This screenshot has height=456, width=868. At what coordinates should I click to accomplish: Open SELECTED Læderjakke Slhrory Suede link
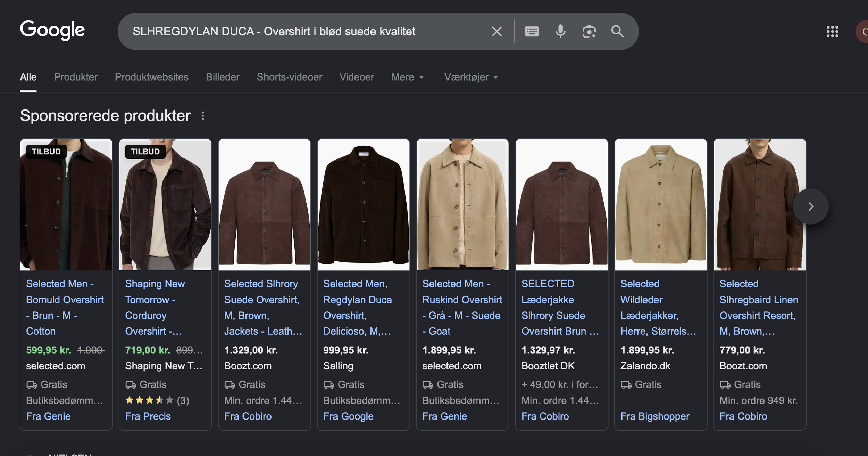tap(560, 308)
